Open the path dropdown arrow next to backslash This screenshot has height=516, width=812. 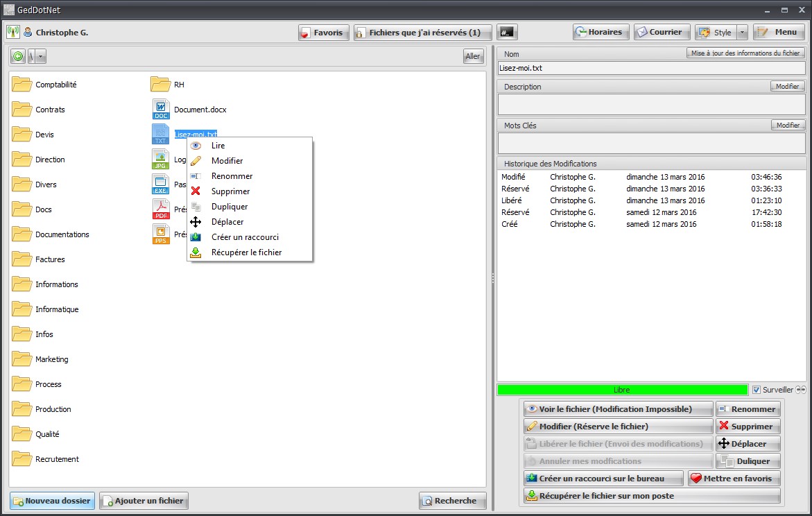[41, 56]
